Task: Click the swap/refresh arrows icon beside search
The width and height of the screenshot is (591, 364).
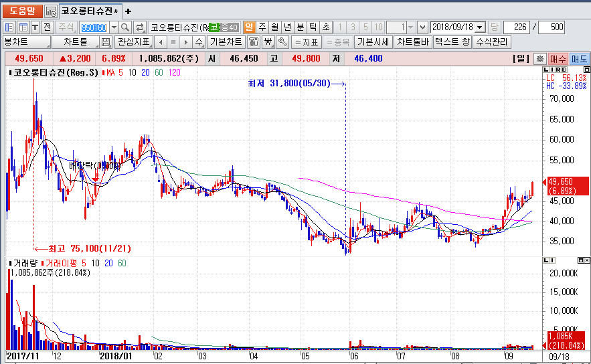Action: (x=140, y=27)
